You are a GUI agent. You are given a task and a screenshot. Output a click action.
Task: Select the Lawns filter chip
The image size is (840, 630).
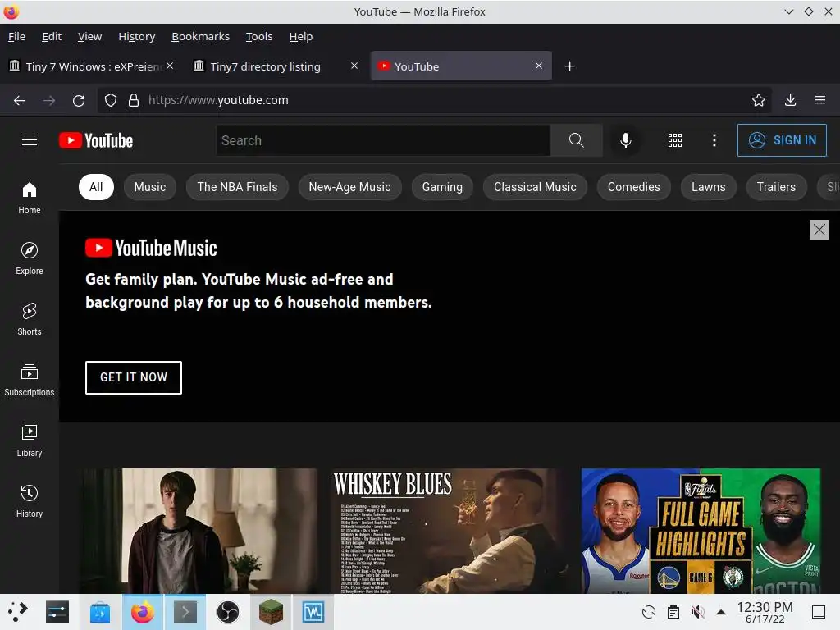coord(708,187)
